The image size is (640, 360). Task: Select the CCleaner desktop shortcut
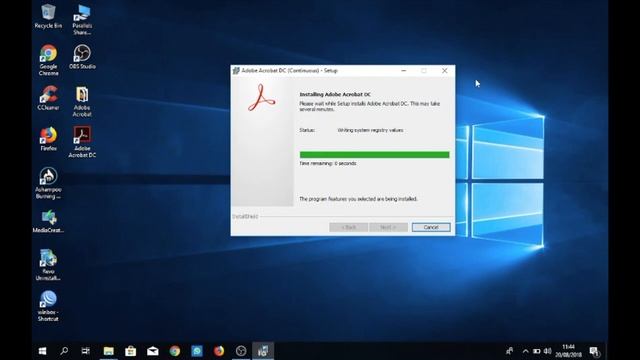(x=48, y=98)
